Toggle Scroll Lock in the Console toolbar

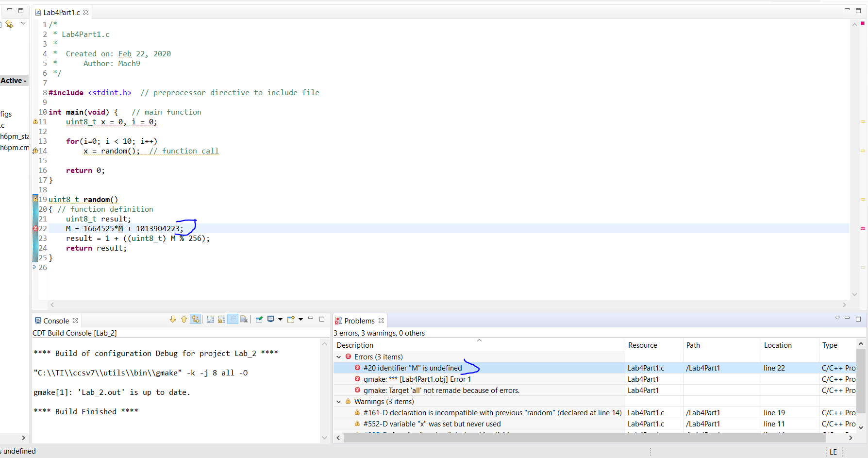pos(222,319)
